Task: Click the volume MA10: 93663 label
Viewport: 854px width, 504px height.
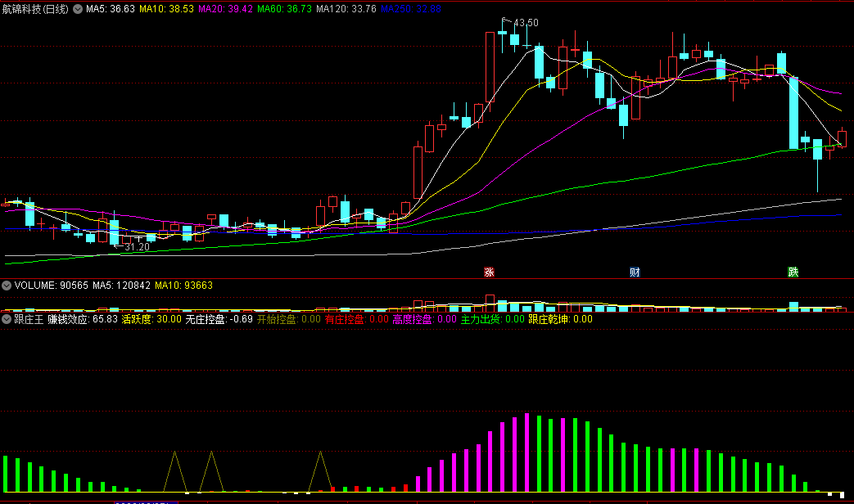Action: coord(183,286)
